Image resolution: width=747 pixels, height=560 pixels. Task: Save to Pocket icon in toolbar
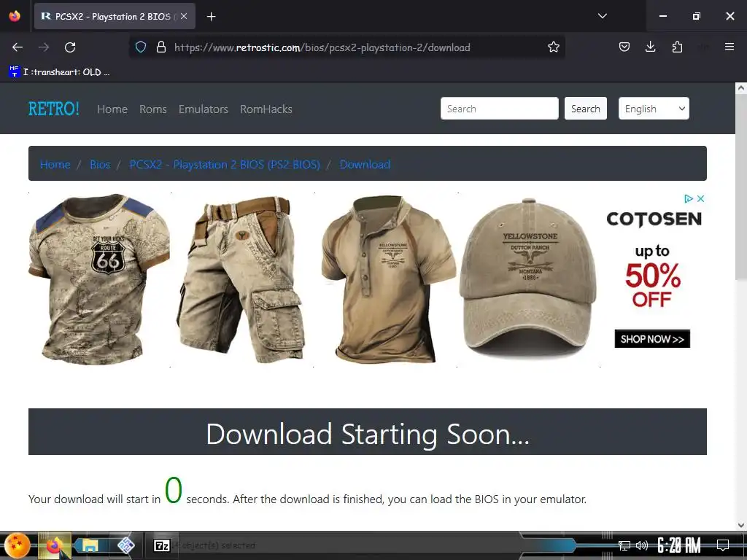coord(624,47)
